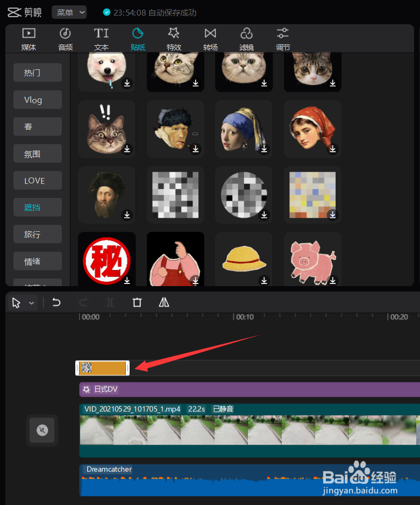Download the Van Gogh portrait sticker
The image size is (420, 505).
196,149
